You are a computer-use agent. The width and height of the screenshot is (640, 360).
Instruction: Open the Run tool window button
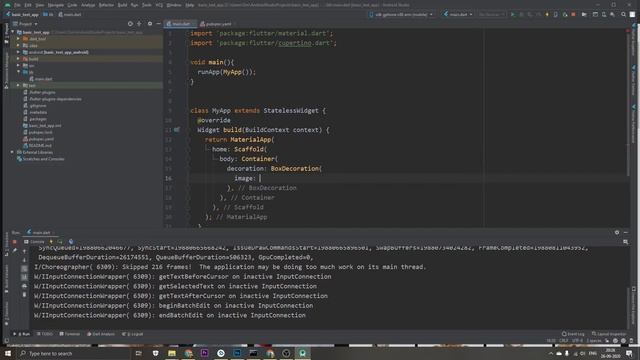[22, 334]
